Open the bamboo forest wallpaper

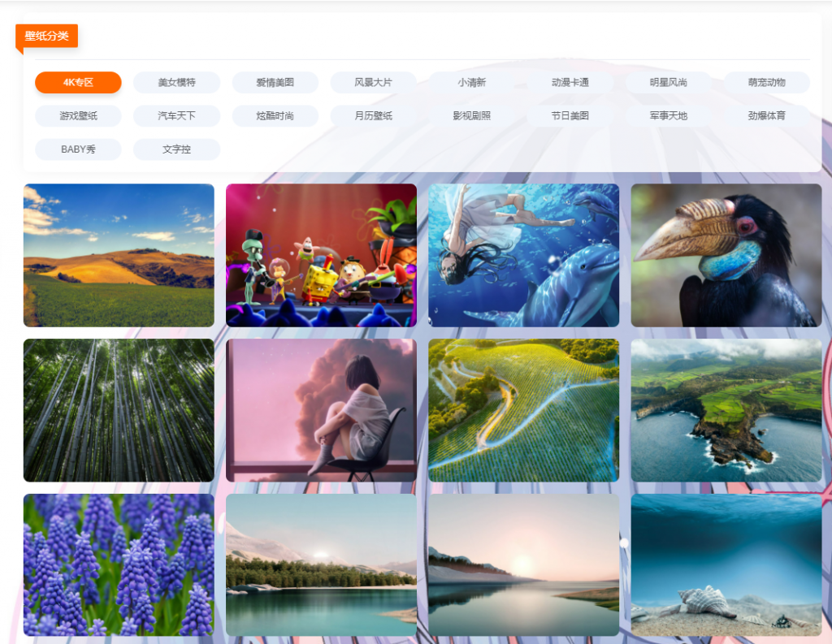tap(119, 410)
